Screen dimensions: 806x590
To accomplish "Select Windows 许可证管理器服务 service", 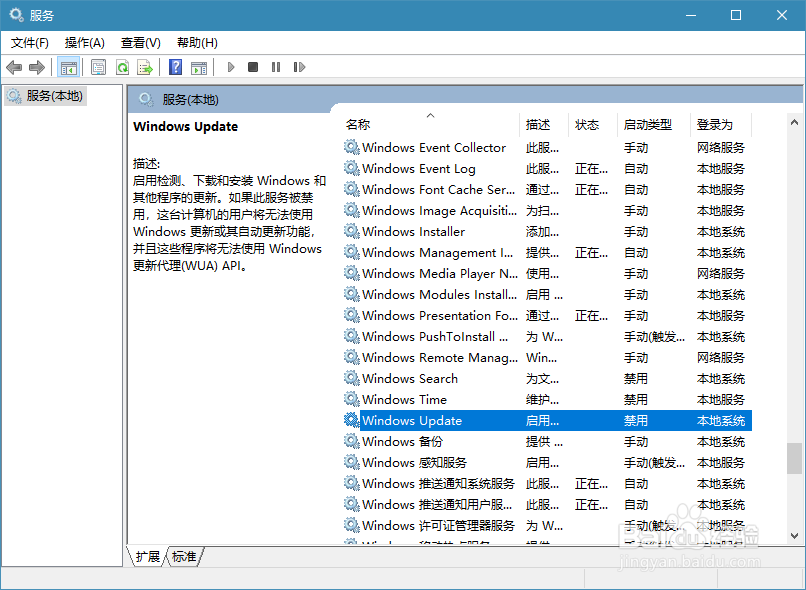I will click(438, 525).
